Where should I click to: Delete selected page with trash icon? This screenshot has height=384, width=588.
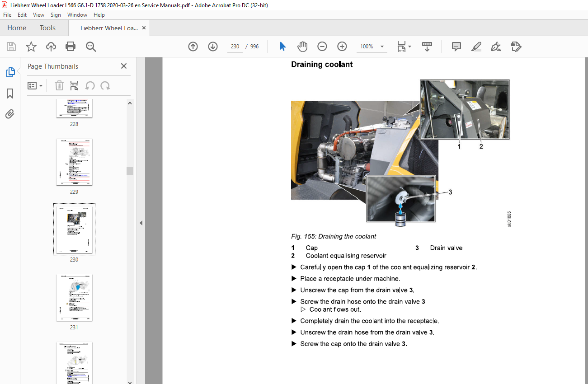tap(59, 85)
